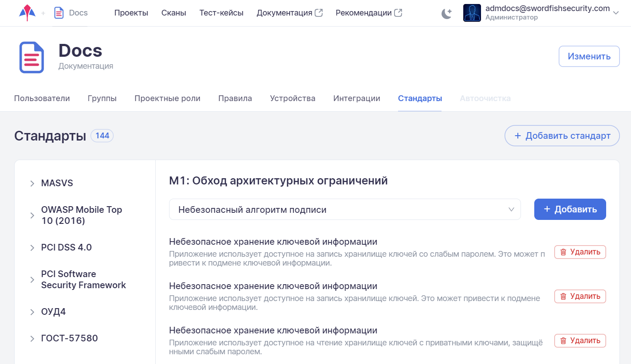This screenshot has width=631, height=364.
Task: Click the Изменить button
Action: 589,56
